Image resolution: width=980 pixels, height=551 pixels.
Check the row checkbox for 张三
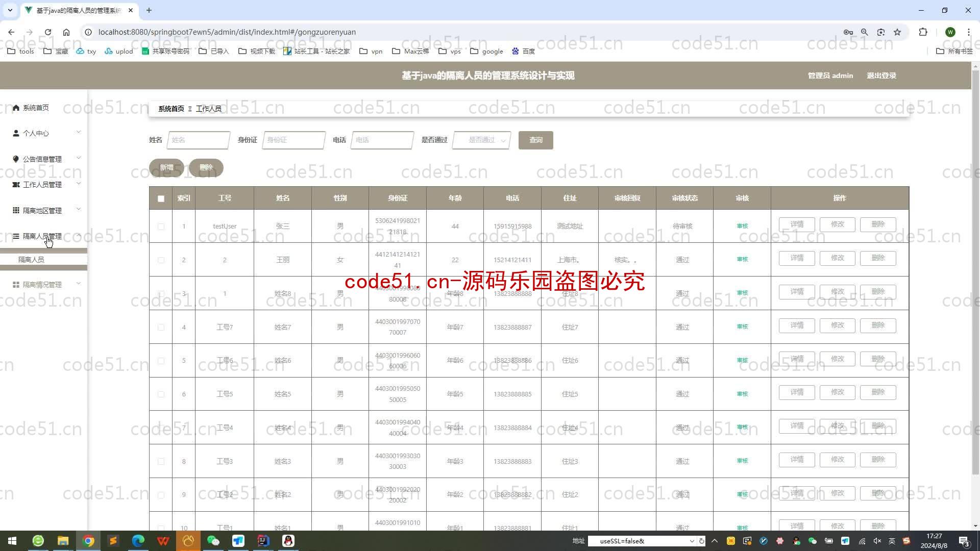pos(161,227)
